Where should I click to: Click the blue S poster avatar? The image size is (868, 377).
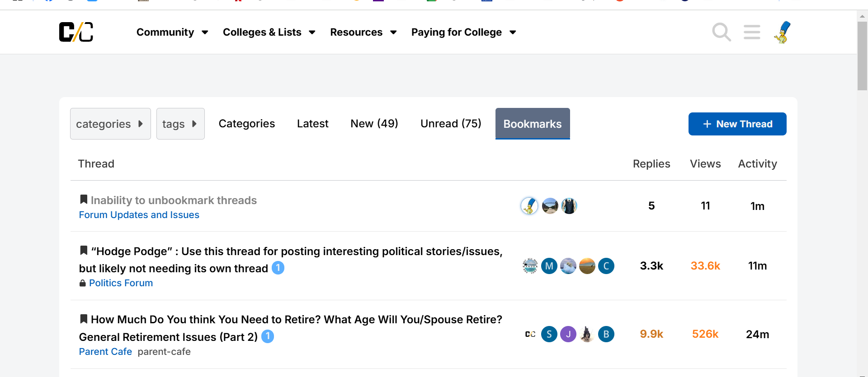pyautogui.click(x=549, y=334)
